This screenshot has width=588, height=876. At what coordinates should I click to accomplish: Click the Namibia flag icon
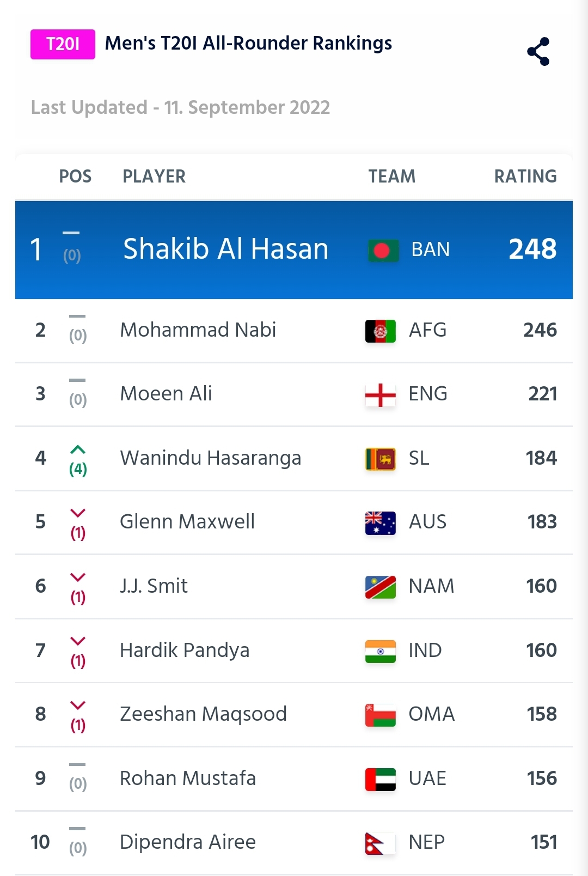coord(380,587)
